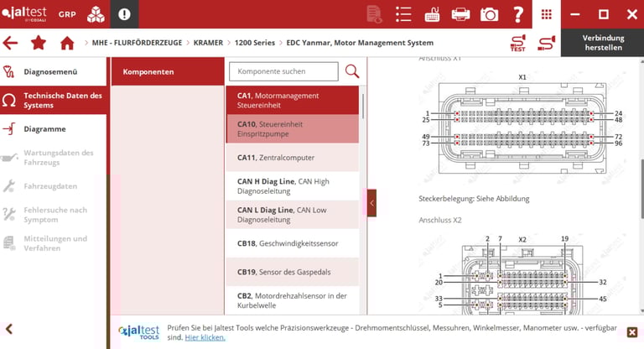Go to home screen icon

coord(67,43)
